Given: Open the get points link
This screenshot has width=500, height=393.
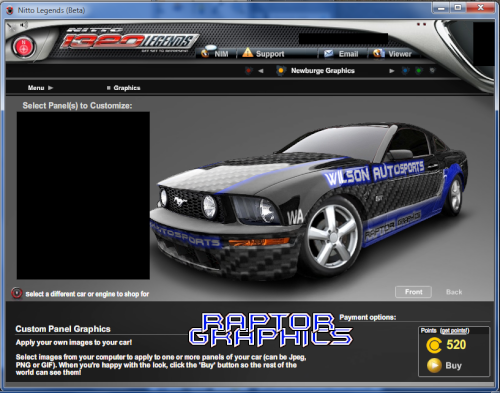Looking at the screenshot, I should (x=455, y=331).
